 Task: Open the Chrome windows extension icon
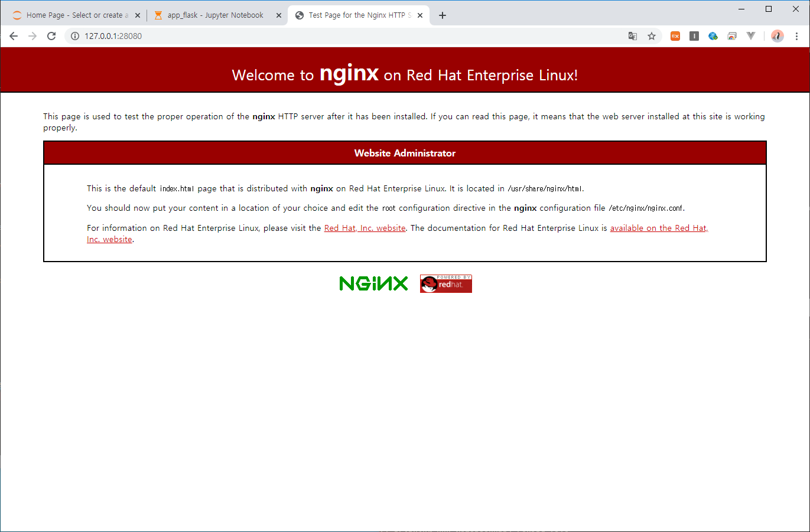732,36
